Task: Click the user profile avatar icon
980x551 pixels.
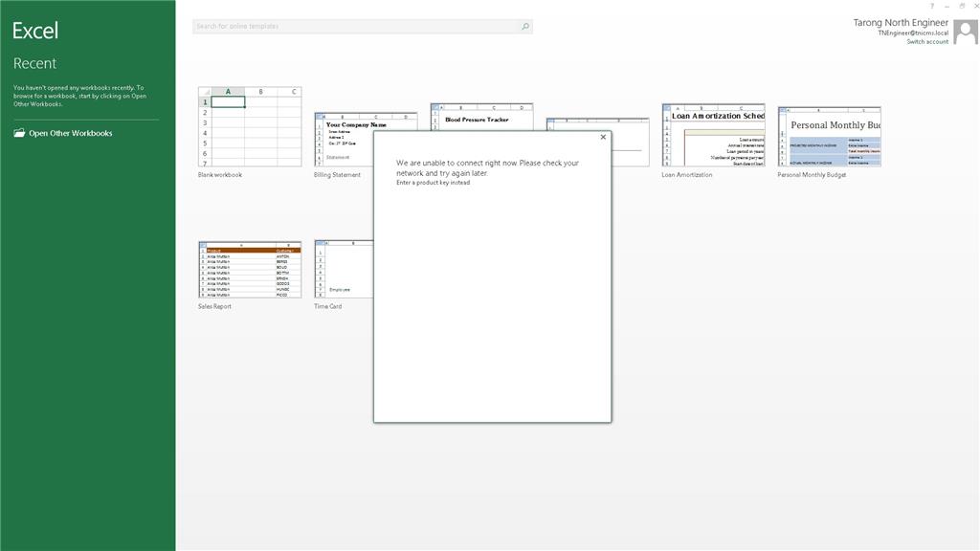Action: click(x=966, y=32)
